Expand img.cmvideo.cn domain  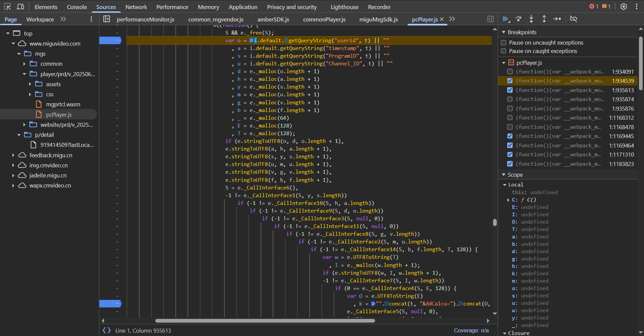click(13, 165)
